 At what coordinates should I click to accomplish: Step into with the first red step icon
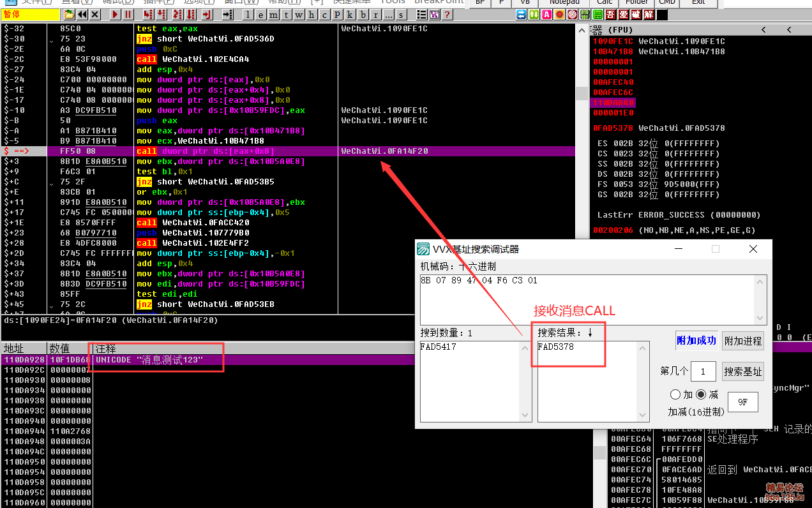(x=148, y=14)
